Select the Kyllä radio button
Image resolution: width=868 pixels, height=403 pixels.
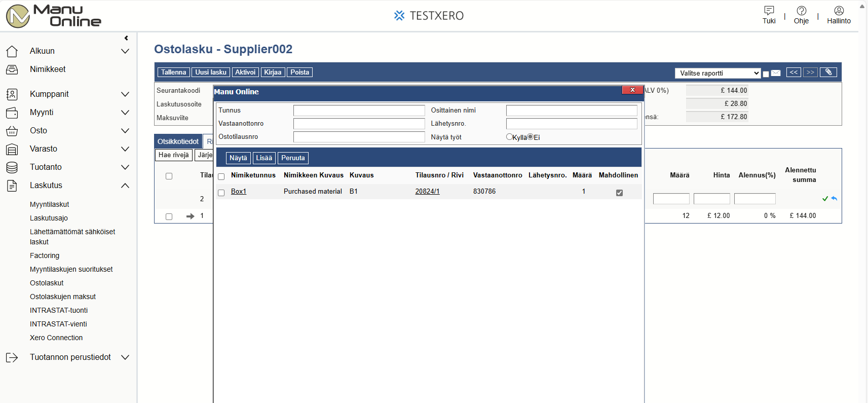pyautogui.click(x=509, y=137)
